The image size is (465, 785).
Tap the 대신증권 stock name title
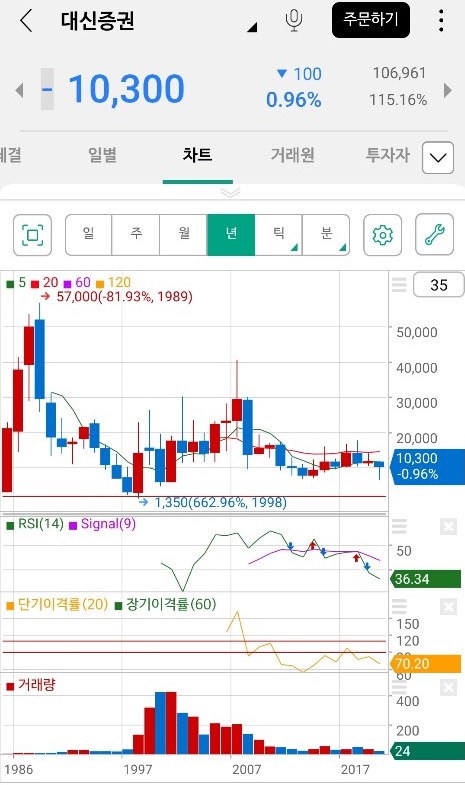pos(98,21)
